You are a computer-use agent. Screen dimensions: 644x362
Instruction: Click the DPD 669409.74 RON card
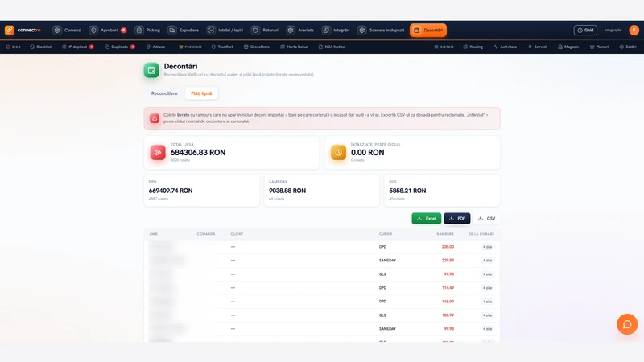click(x=202, y=191)
